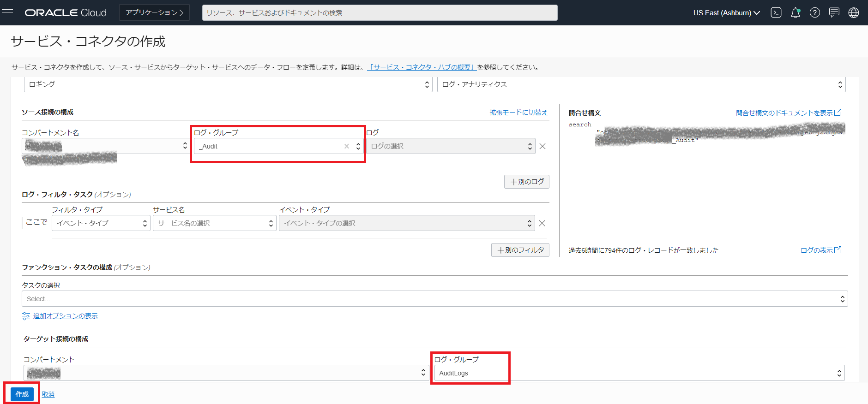Switch to advanced mode via 拡張モードに切替え

point(518,113)
